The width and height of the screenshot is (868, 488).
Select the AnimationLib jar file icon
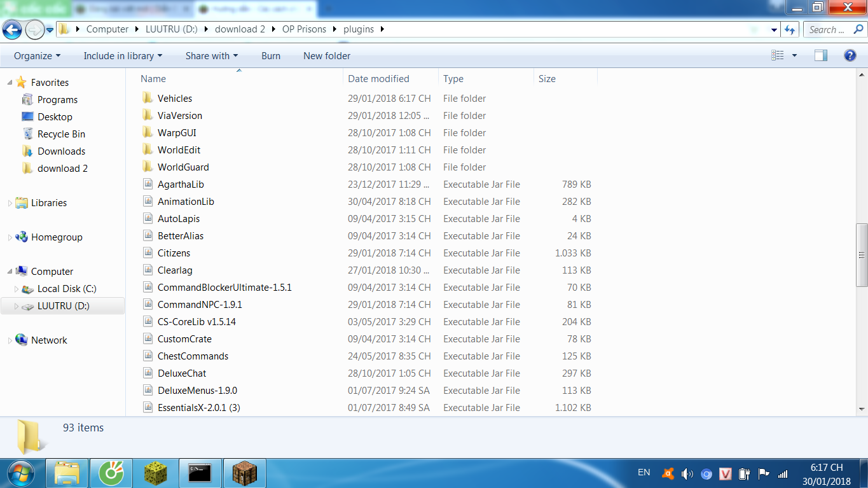click(148, 201)
